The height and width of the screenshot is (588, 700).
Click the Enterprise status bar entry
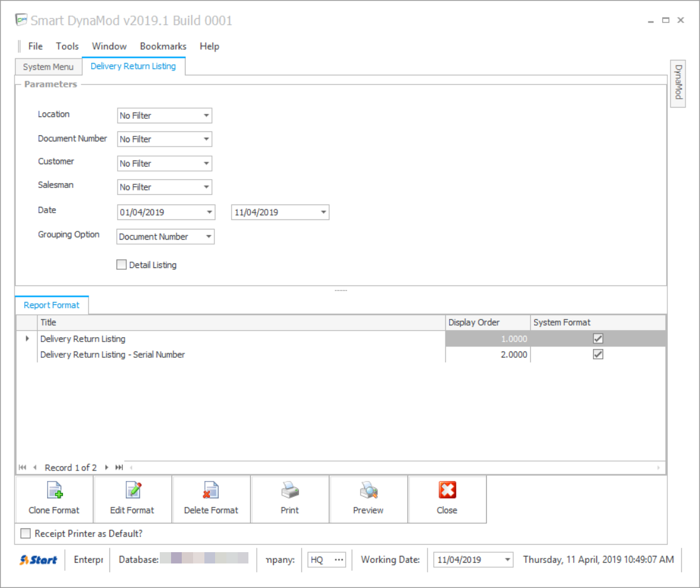pos(89,560)
